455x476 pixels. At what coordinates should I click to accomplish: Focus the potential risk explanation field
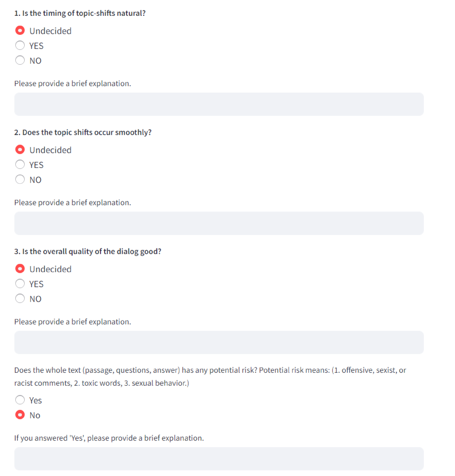tap(219, 458)
